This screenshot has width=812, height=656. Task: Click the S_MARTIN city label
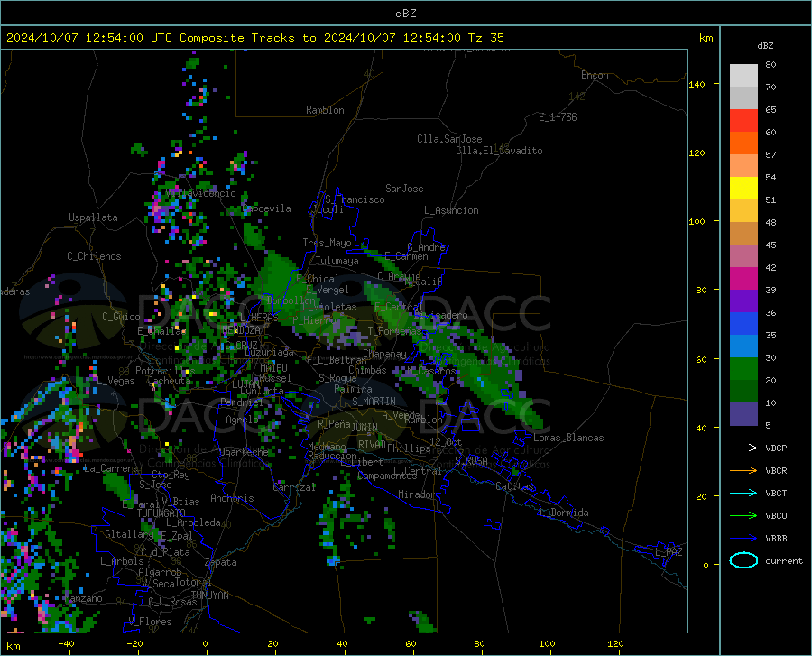coord(374,402)
